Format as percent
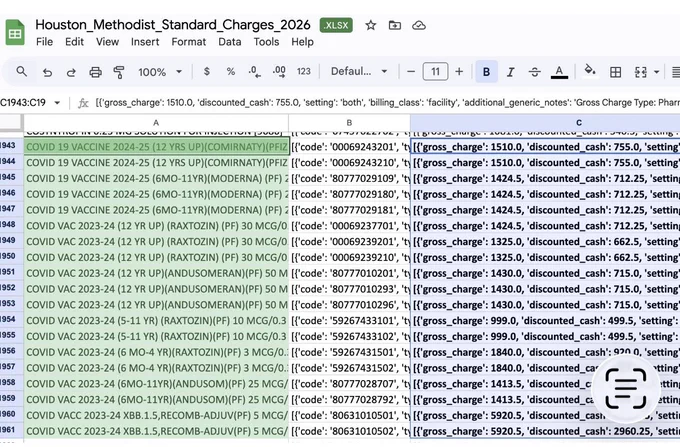The height and width of the screenshot is (447, 680). pos(231,72)
